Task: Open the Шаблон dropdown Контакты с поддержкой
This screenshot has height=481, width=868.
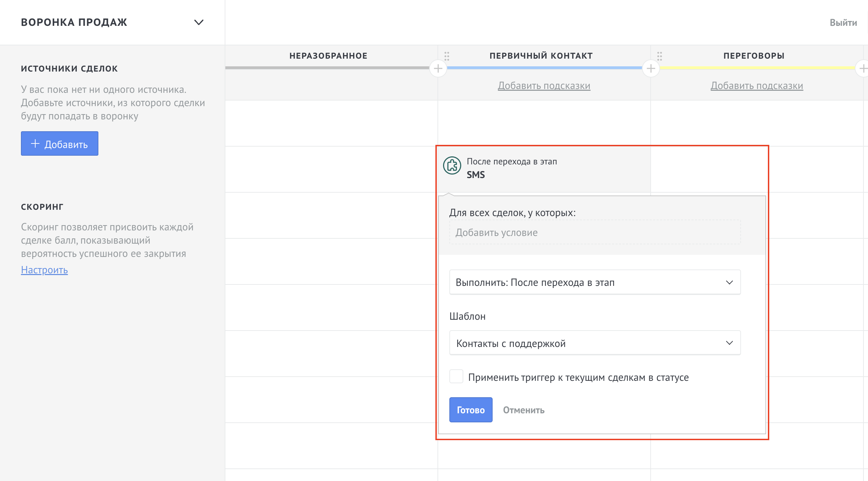Action: (595, 343)
